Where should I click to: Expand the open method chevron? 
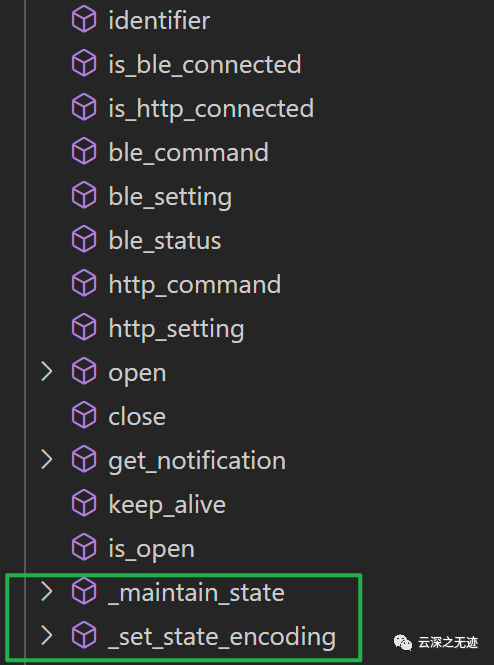tap(47, 372)
